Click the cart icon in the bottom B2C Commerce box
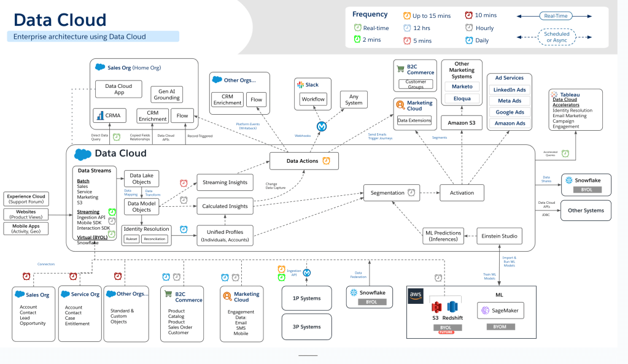 (x=168, y=294)
